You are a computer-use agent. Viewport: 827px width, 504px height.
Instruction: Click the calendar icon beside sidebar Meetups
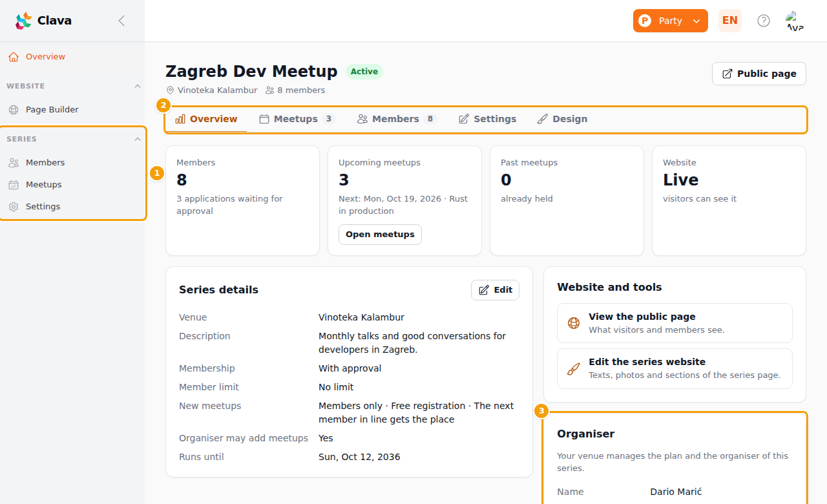pos(14,185)
